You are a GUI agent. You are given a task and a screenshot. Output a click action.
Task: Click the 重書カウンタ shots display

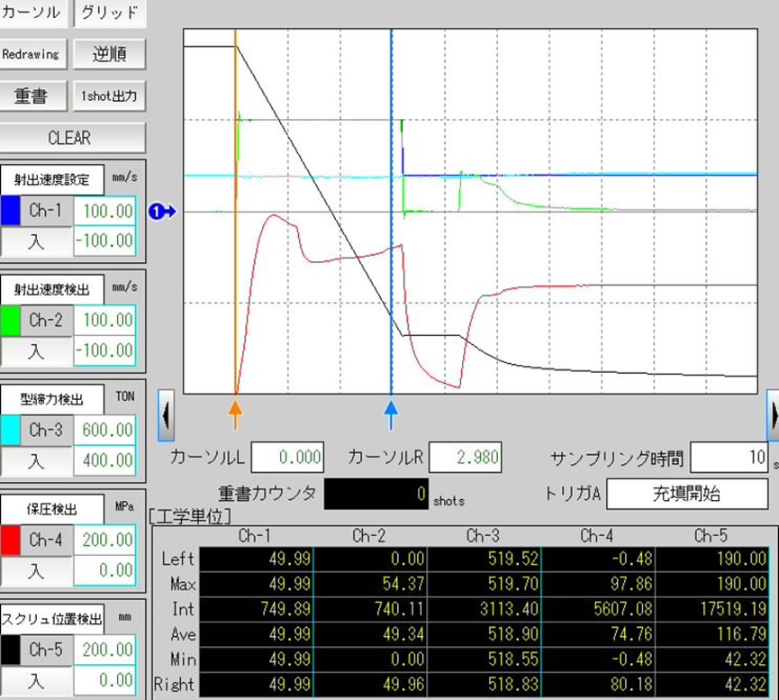(376, 494)
